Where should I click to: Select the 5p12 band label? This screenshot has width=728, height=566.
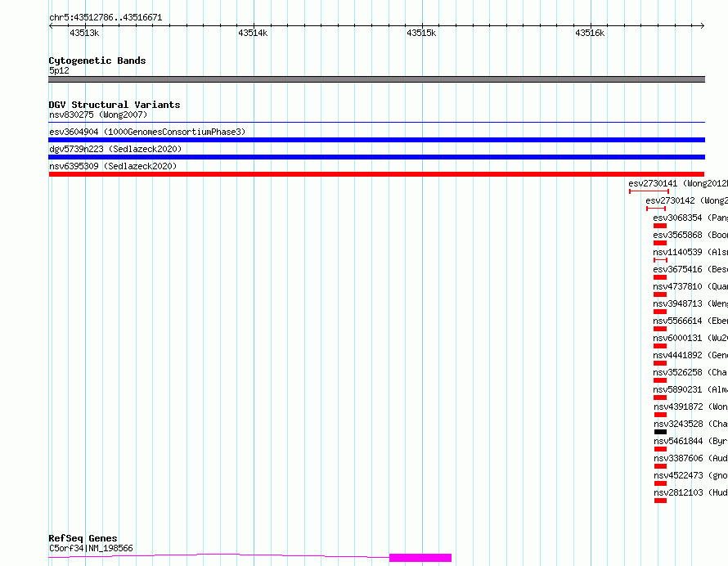(59, 70)
